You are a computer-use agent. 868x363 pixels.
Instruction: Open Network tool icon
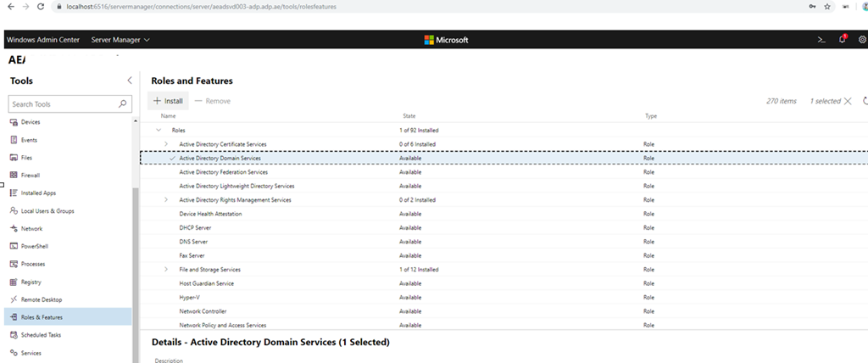pos(14,229)
